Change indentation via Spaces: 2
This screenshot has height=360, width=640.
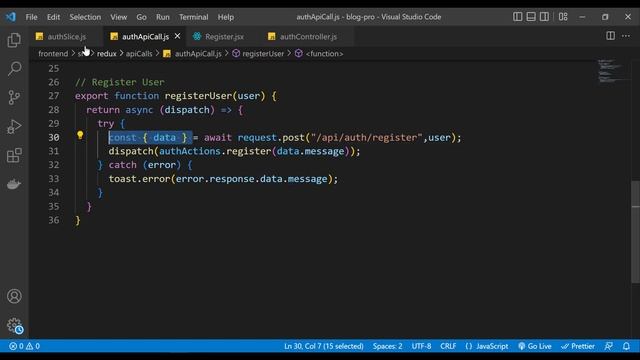387,346
